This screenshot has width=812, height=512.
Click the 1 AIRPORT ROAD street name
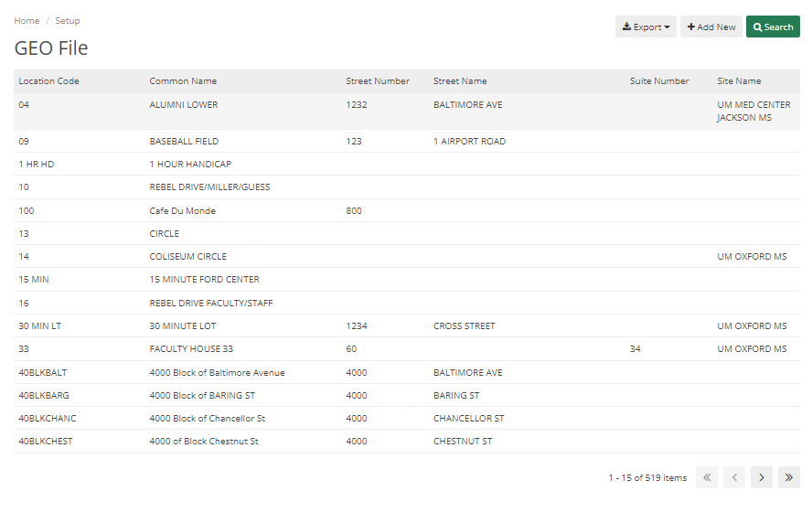(469, 142)
